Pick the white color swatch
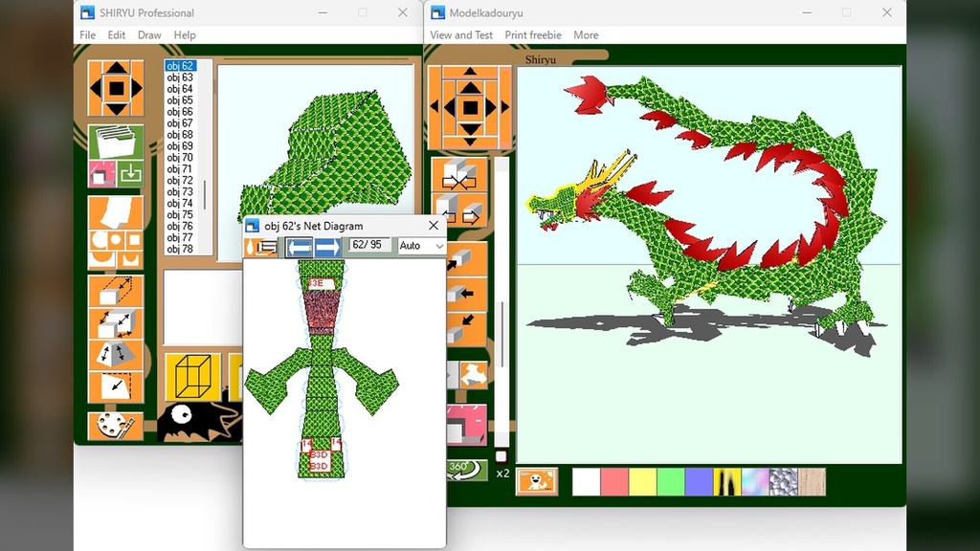The height and width of the screenshot is (551, 980). click(587, 482)
